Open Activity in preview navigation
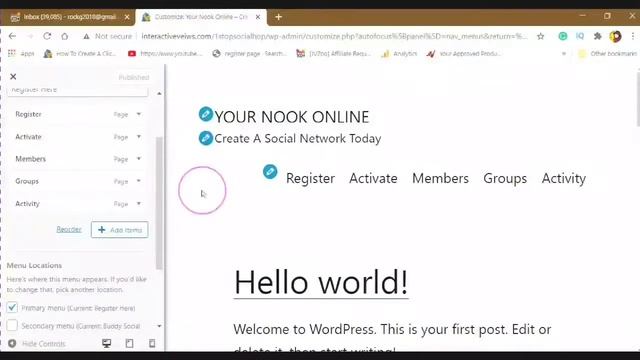 [x=564, y=178]
